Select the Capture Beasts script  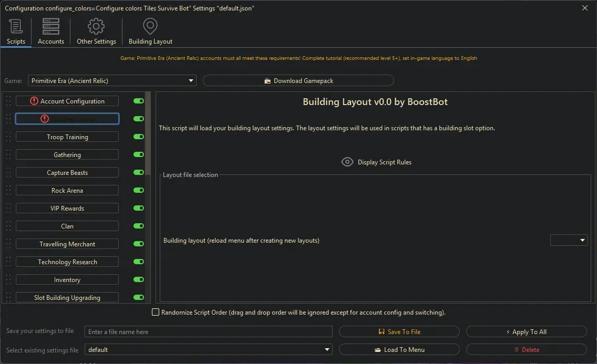67,172
